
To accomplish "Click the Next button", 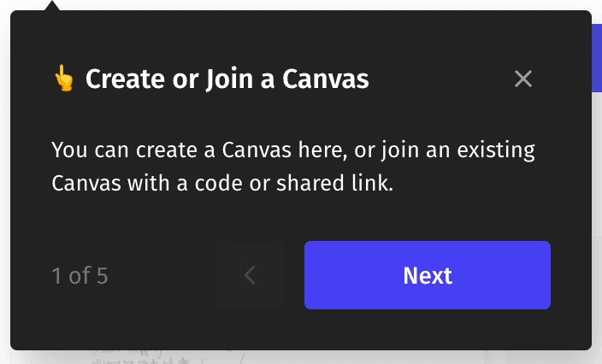I will pos(427,275).
